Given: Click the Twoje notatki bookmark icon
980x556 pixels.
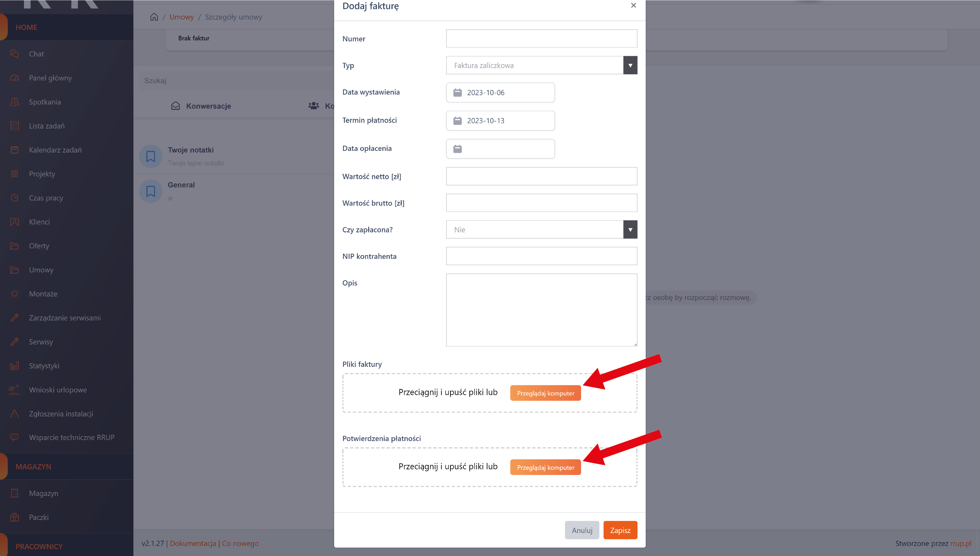Looking at the screenshot, I should tap(151, 156).
